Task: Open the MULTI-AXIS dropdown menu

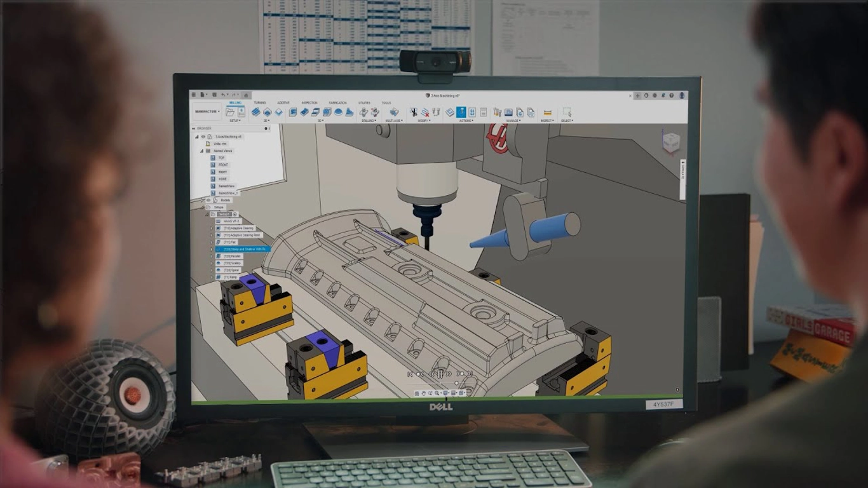Action: pos(394,121)
